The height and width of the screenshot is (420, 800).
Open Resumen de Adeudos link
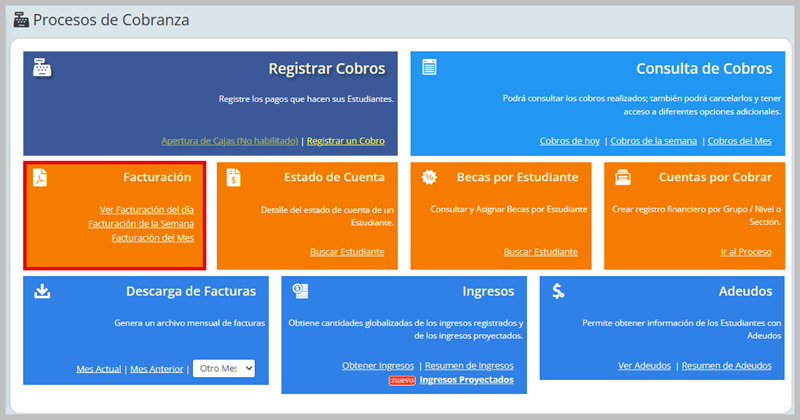coord(726,366)
